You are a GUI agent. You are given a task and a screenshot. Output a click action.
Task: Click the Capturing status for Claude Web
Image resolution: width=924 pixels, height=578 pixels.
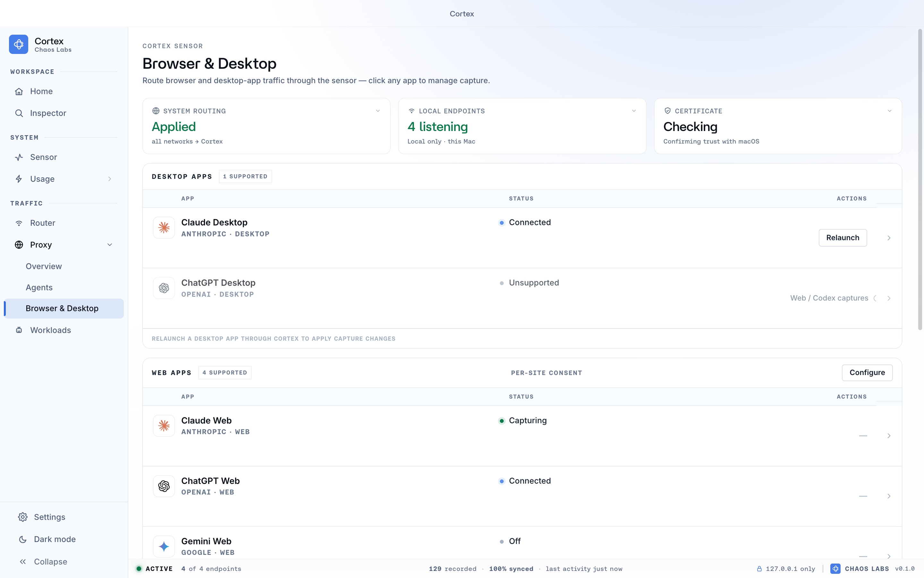coord(528,421)
